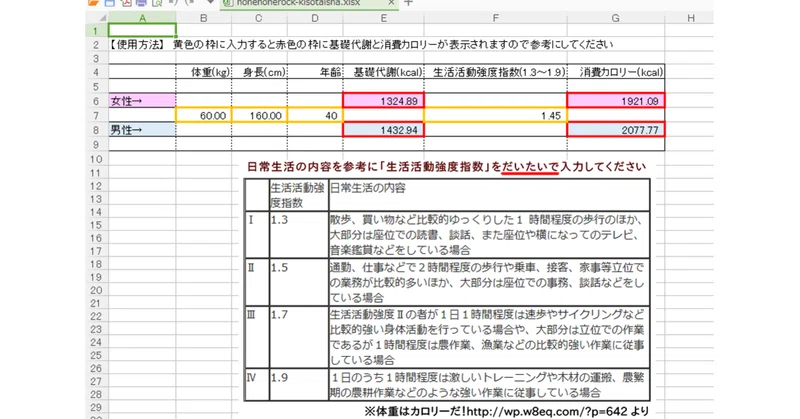This screenshot has width=800, height=419.
Task: Select female calorie result 1921.09
Action: click(616, 101)
